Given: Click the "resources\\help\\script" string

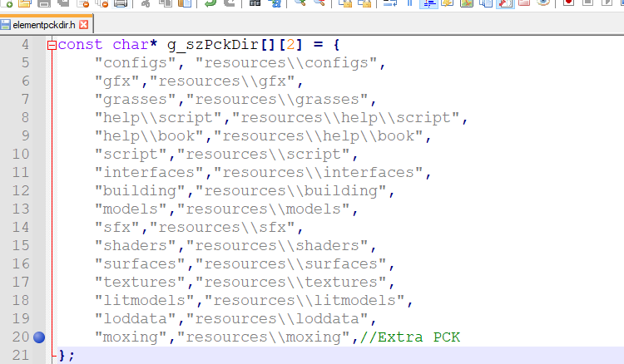Looking at the screenshot, I should point(346,118).
